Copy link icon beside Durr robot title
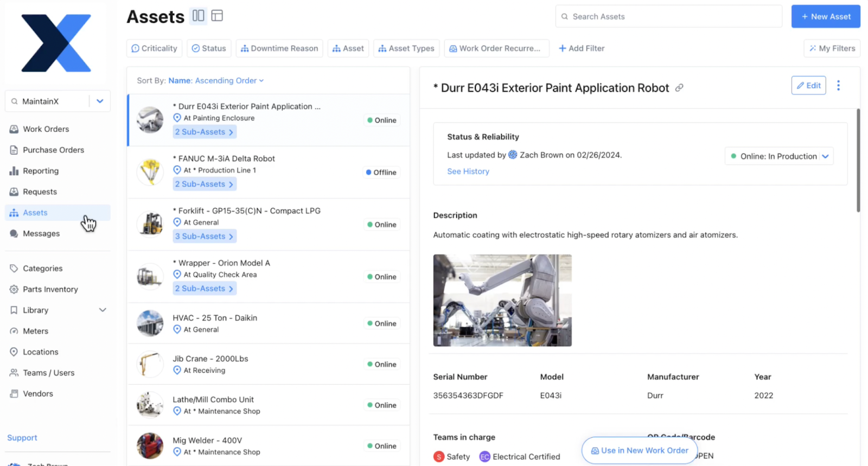The height and width of the screenshot is (466, 868). click(679, 88)
